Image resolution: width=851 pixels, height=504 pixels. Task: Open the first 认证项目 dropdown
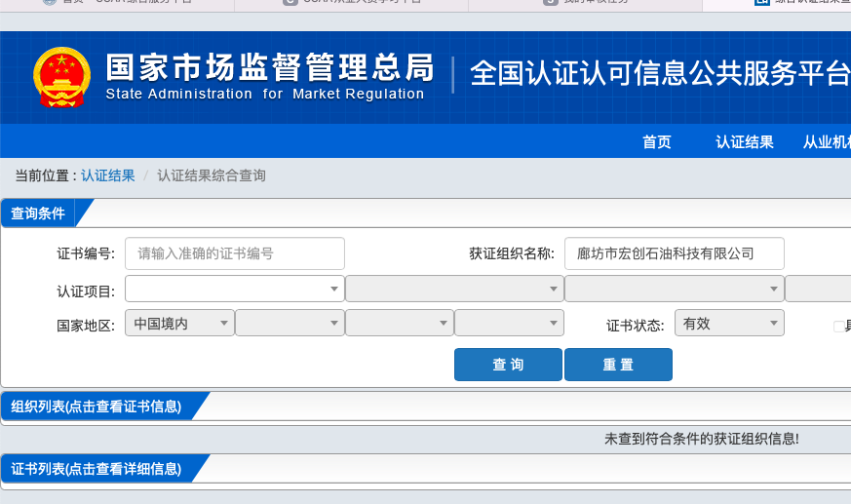235,289
